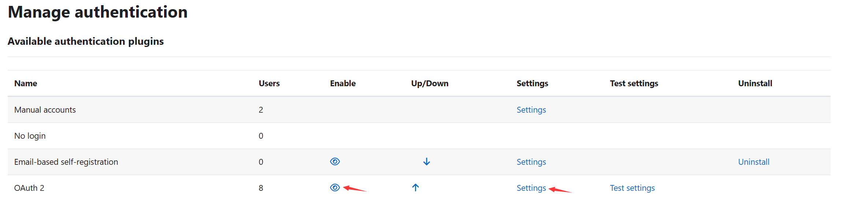The width and height of the screenshot is (868, 200).
Task: Click the OAuth 2 Test settings link
Action: [632, 188]
